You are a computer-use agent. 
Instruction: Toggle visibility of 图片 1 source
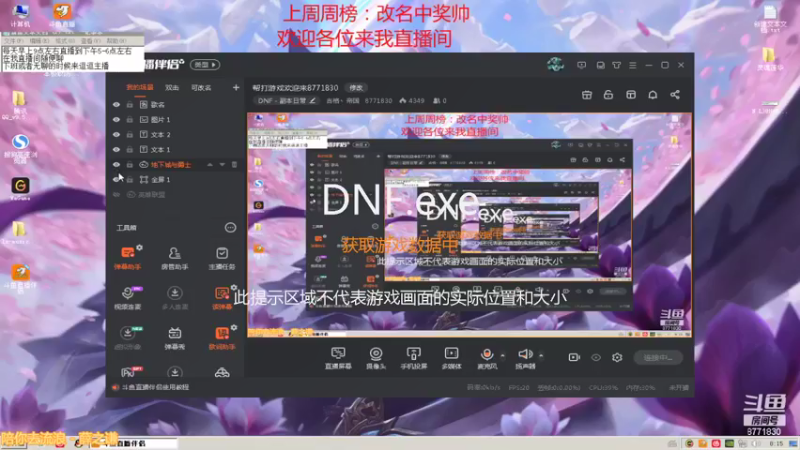click(116, 119)
